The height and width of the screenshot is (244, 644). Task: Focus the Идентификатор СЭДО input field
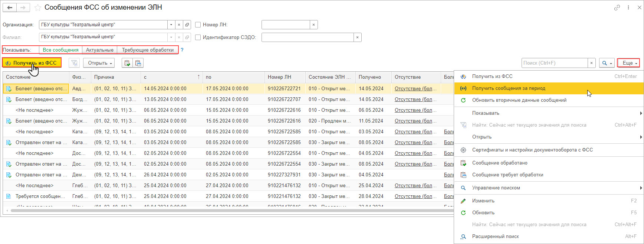(308, 38)
